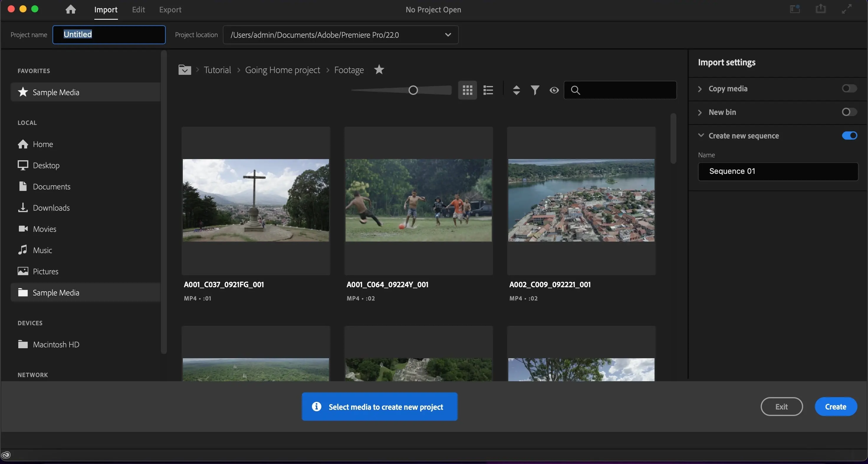Click the Sample Media favorites icon

tap(23, 92)
